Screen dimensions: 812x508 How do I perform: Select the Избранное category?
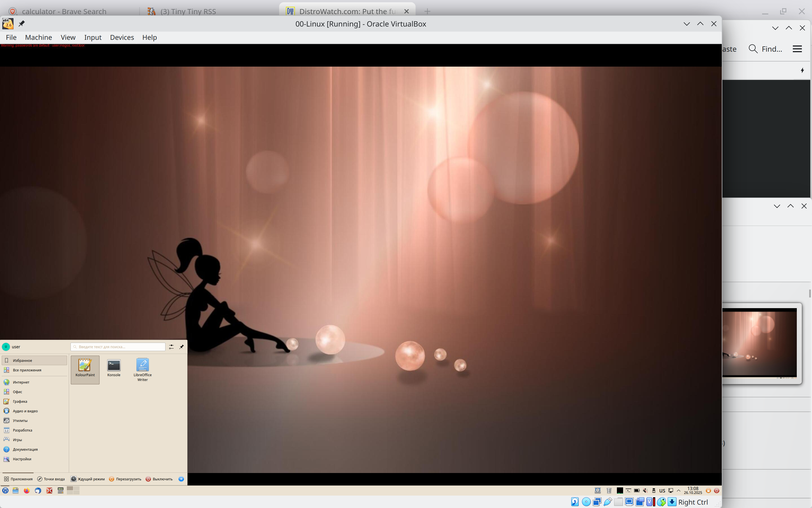click(34, 360)
